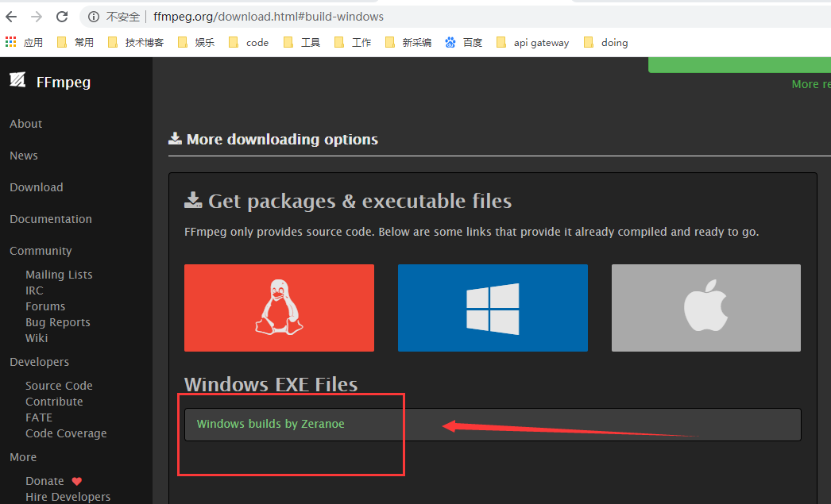Open the 技术博客 bookmark folder
This screenshot has height=504, width=831.
[136, 42]
